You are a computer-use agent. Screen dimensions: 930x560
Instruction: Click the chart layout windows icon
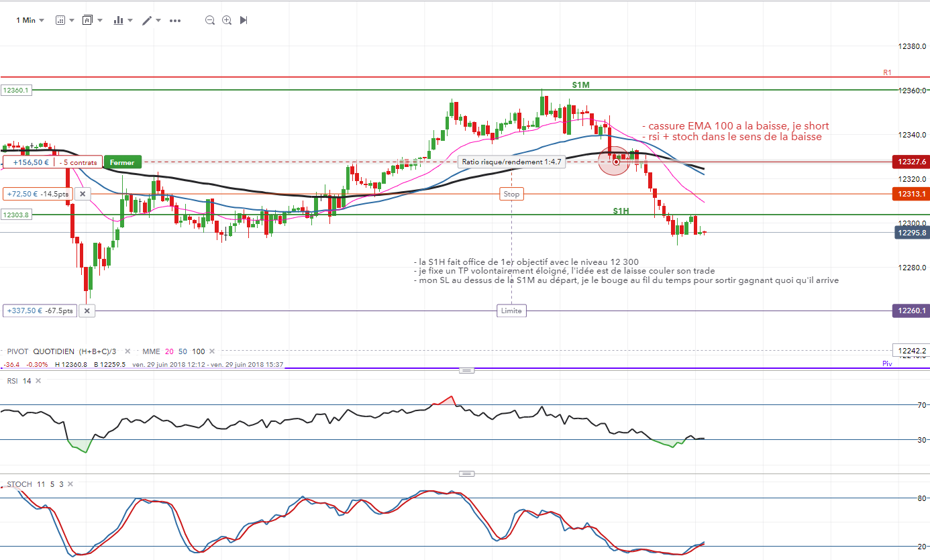[x=87, y=20]
